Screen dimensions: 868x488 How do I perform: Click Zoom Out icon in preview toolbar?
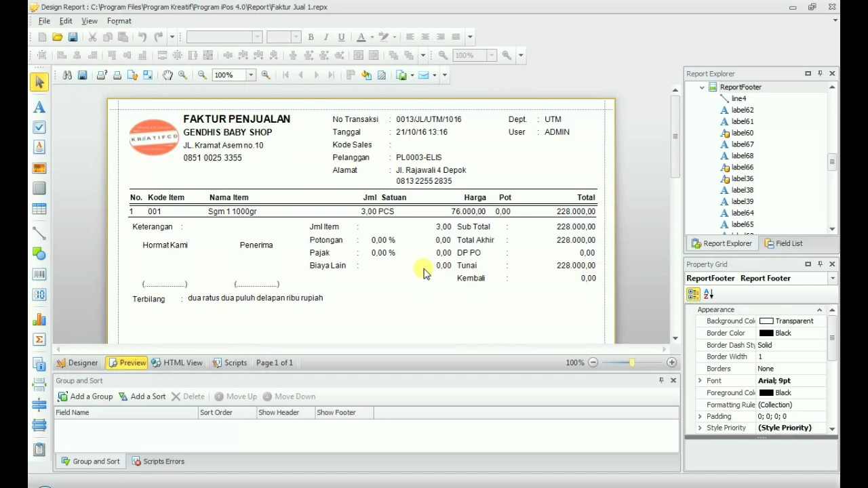click(202, 75)
